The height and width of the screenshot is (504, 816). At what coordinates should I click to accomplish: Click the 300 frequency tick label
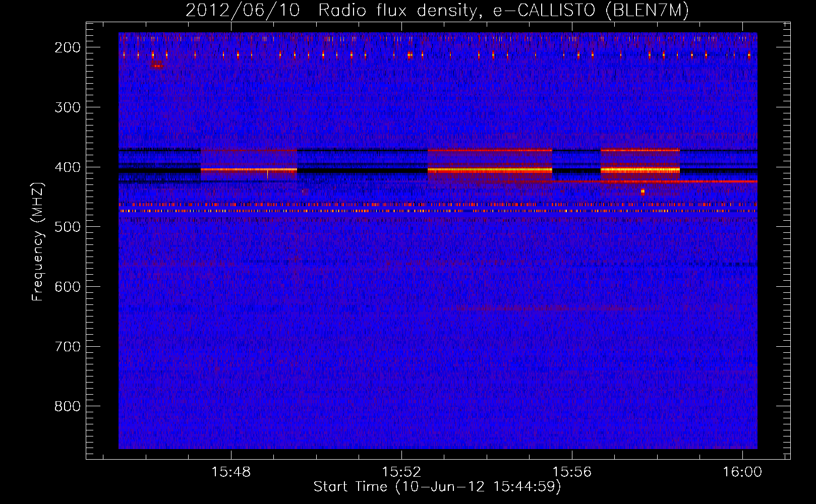point(68,107)
